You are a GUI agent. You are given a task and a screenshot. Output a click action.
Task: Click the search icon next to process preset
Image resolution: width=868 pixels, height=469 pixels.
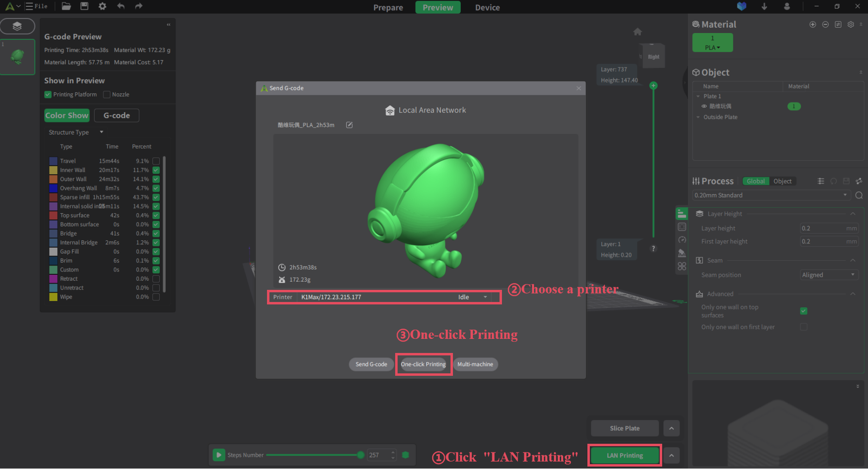pos(859,195)
